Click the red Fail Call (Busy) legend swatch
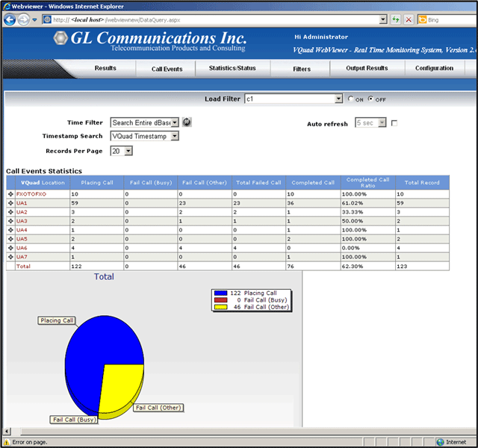 pos(221,300)
